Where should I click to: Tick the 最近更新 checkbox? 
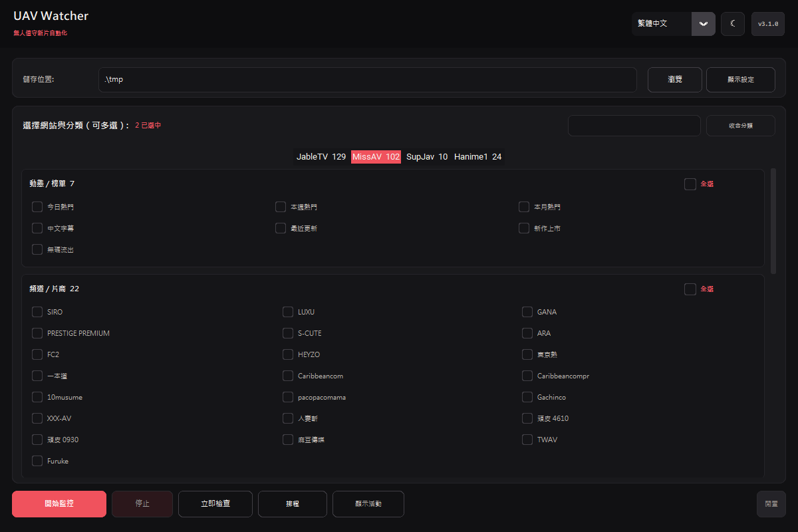pyautogui.click(x=281, y=228)
